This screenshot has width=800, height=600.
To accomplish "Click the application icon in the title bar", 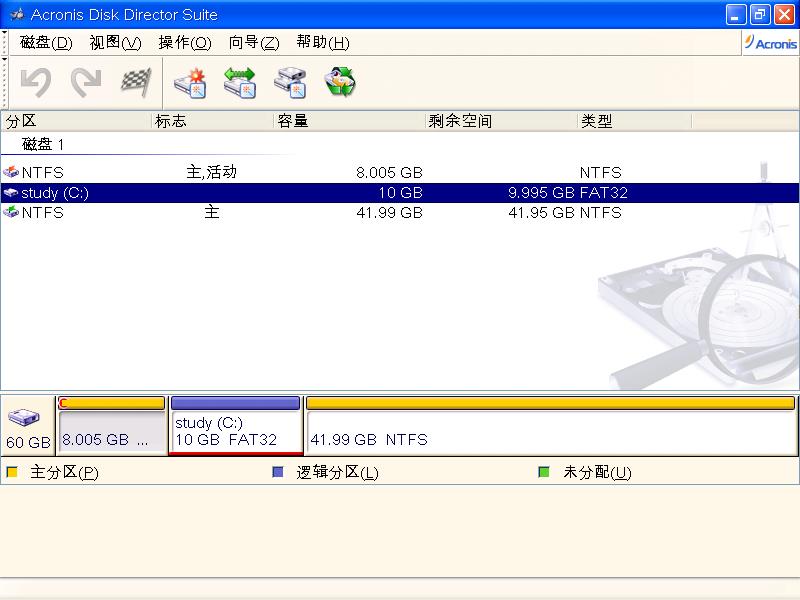I will coord(17,14).
